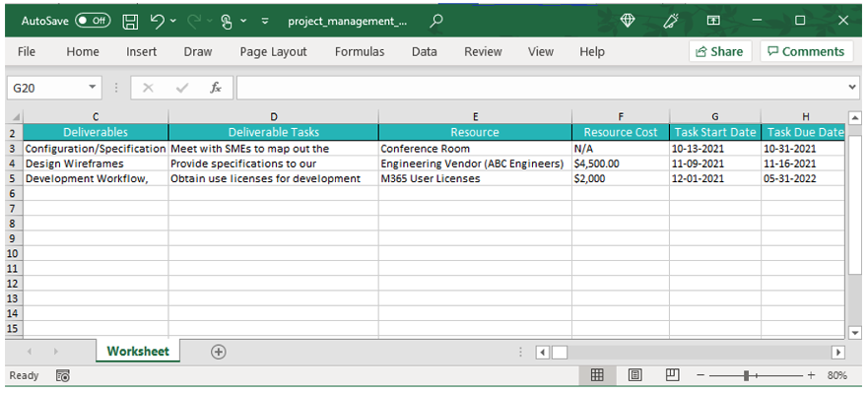Click the horizontal scrollbar left arrow
The height and width of the screenshot is (393, 868).
[x=542, y=352]
